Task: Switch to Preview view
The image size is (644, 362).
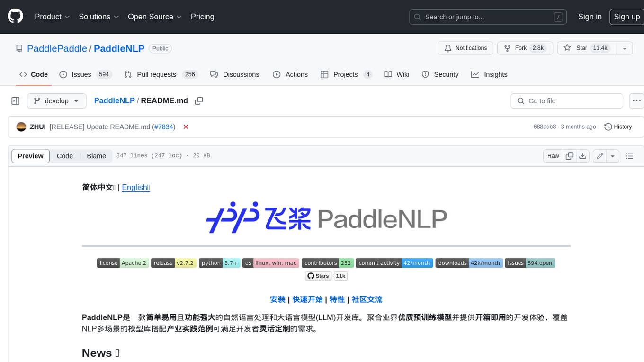Action: click(x=31, y=156)
